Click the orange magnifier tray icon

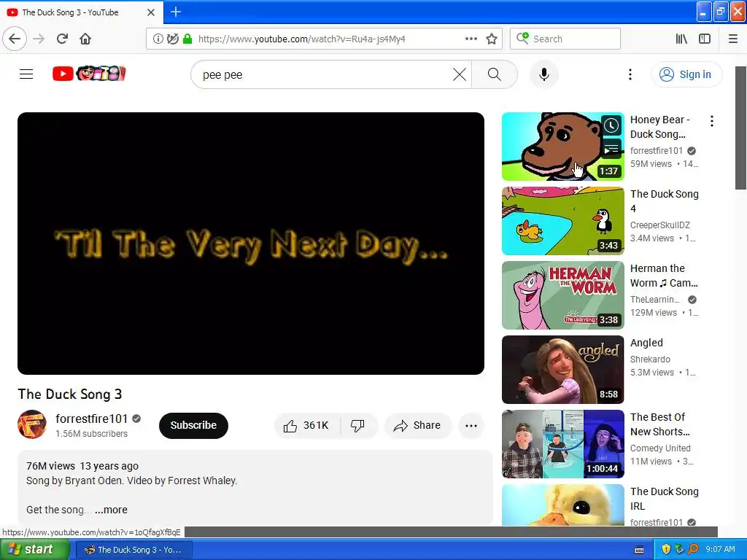click(x=693, y=550)
